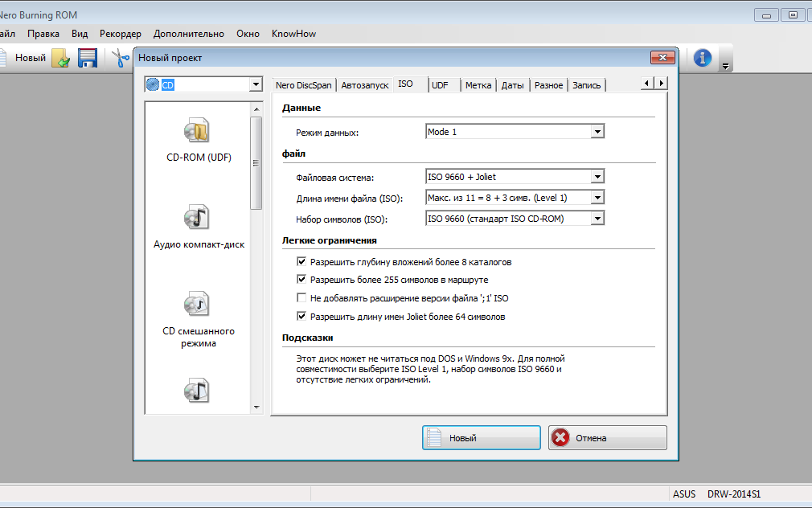Viewport: 812px width, 508px height.
Task: Maximize the Nero Burning ROM window
Action: (x=793, y=15)
